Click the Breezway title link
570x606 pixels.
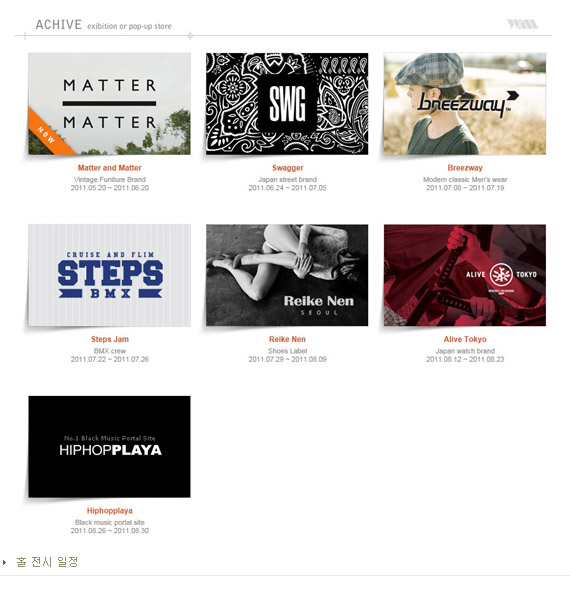point(465,168)
